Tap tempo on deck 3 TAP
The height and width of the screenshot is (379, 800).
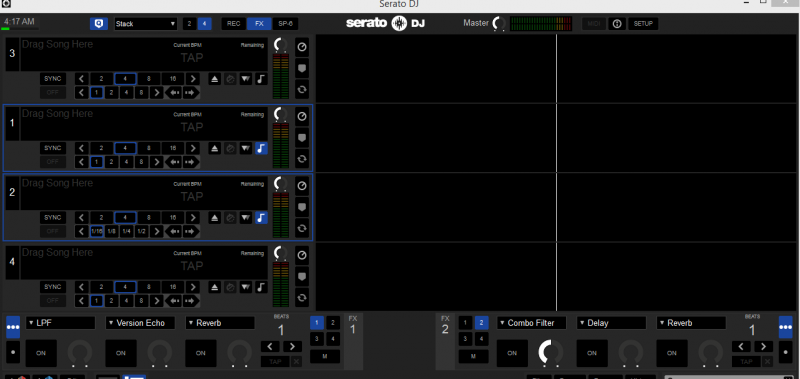coord(192,57)
